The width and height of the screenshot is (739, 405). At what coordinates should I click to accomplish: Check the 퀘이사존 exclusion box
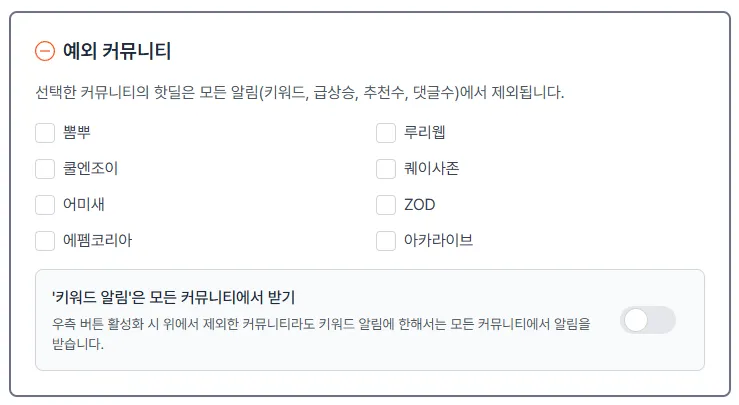[386, 169]
